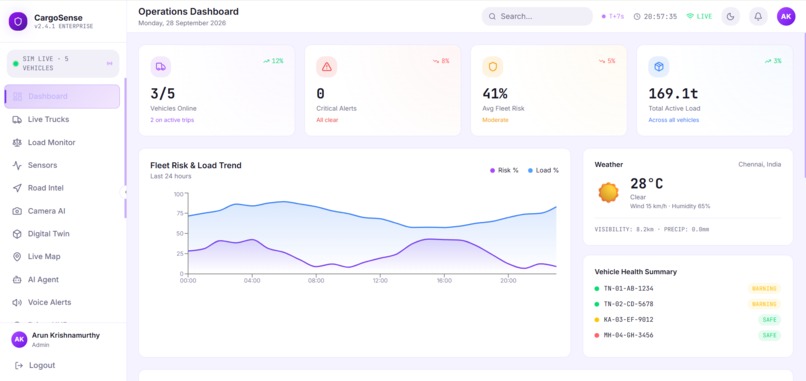Open AI Agent via its robot icon
Screen dimensions: 806x381
[x=17, y=280]
